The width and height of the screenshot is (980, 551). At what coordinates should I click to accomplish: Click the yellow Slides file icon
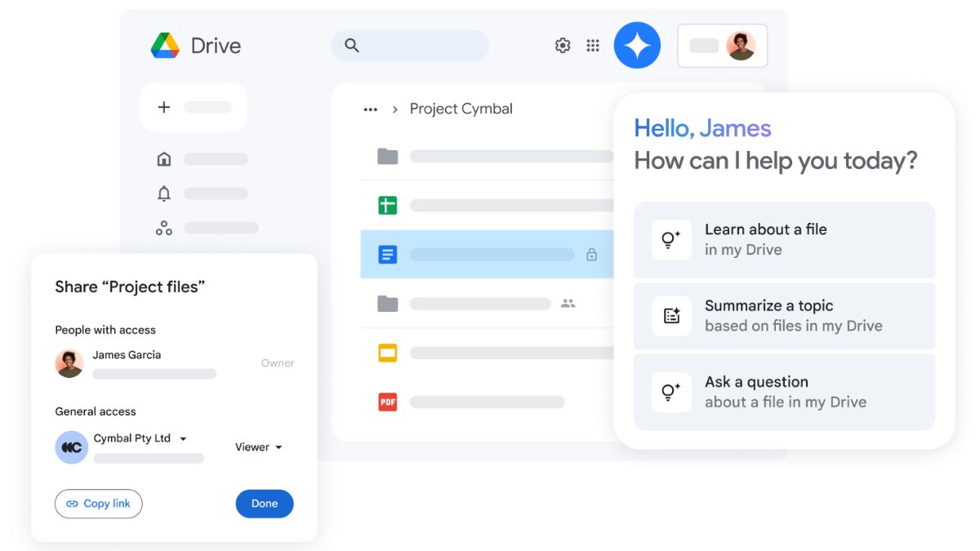(x=386, y=353)
